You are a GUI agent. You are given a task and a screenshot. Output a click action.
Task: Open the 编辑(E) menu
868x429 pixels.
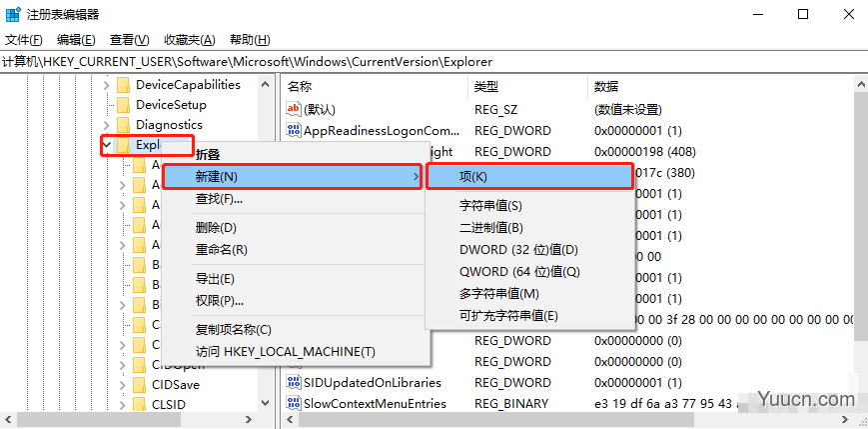click(76, 40)
